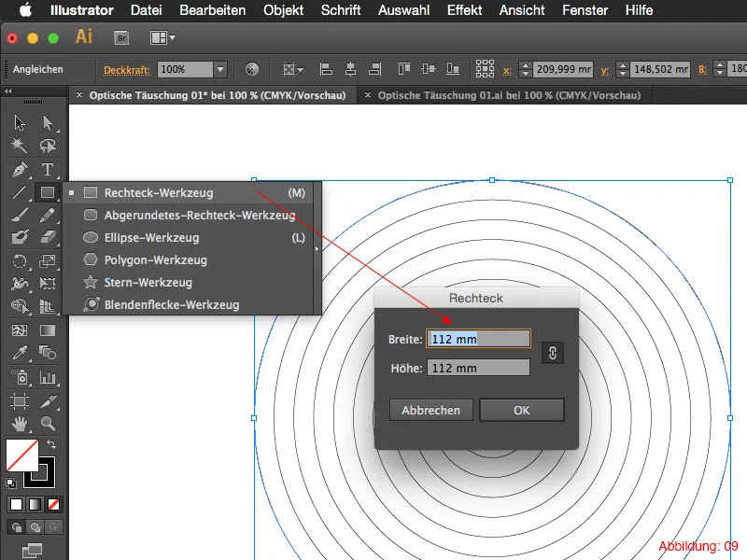Select the Rectangle tool in toolbox
747x560 pixels.
pos(48,192)
